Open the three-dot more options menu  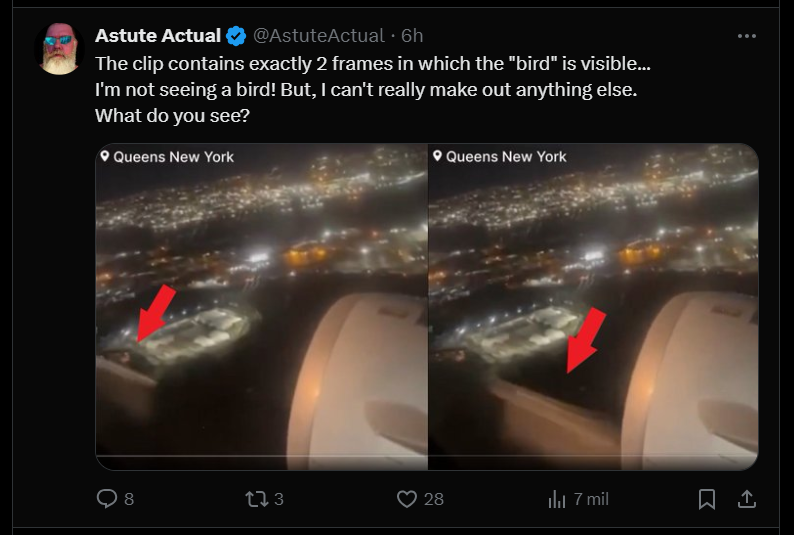(x=747, y=36)
